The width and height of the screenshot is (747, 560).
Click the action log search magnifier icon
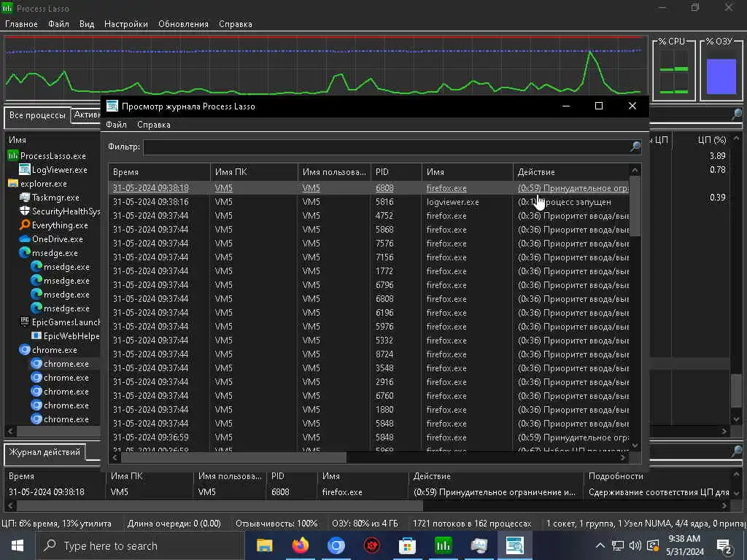point(737,451)
